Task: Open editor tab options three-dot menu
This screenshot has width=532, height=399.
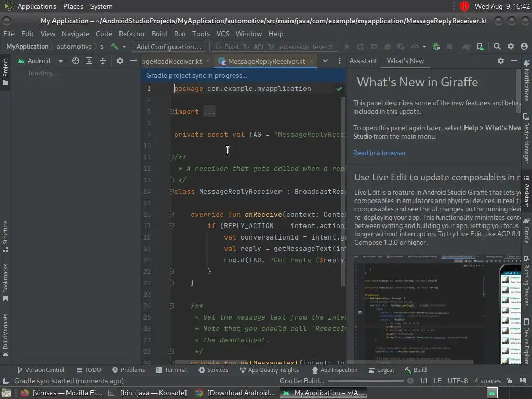Action: (340, 61)
